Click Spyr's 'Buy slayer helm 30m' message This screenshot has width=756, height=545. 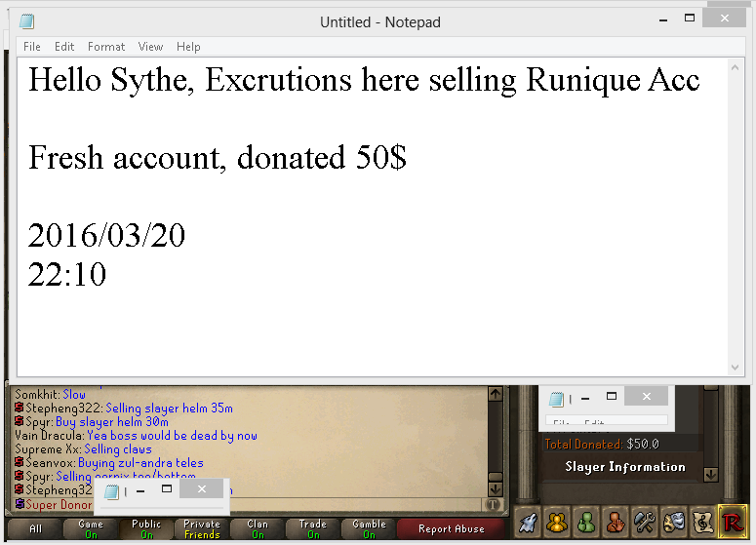pyautogui.click(x=112, y=421)
